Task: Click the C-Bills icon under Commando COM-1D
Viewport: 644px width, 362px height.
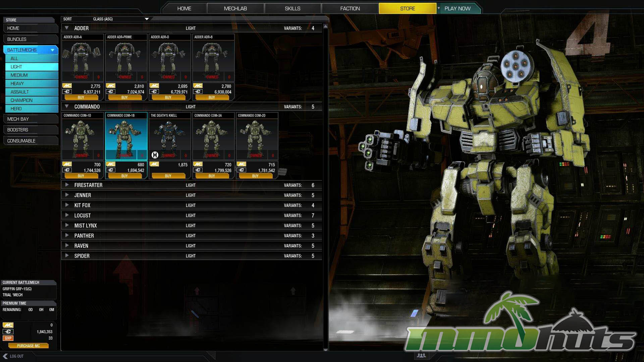Action: point(67,170)
